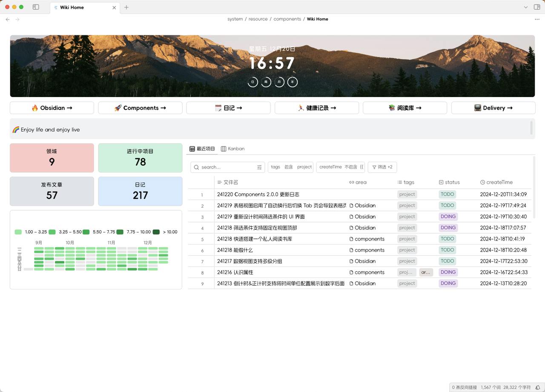545x392 pixels.
Task: Open '241218 筛选条件支持固定在视图顶部' row
Action: [x=257, y=228]
